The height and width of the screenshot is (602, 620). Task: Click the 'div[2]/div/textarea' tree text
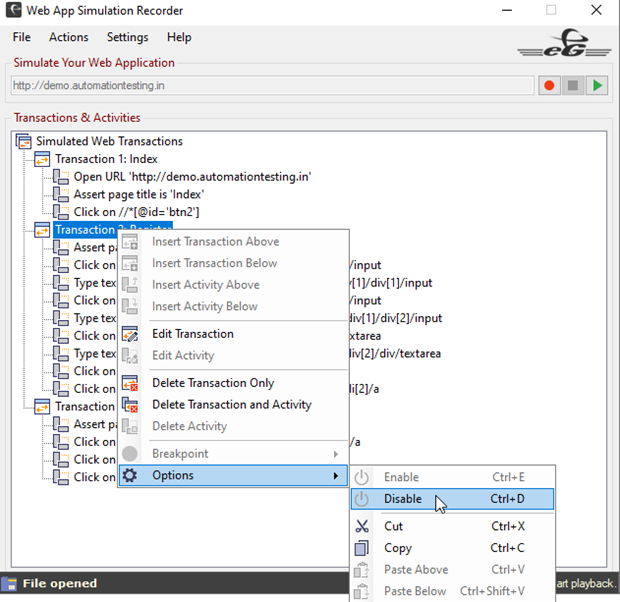pos(395,354)
